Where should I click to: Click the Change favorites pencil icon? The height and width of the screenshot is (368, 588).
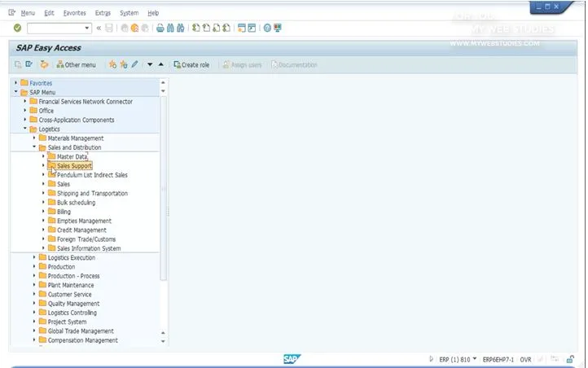click(134, 64)
